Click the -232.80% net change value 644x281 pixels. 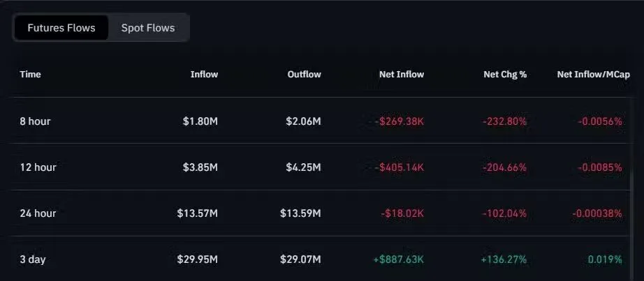coord(504,121)
